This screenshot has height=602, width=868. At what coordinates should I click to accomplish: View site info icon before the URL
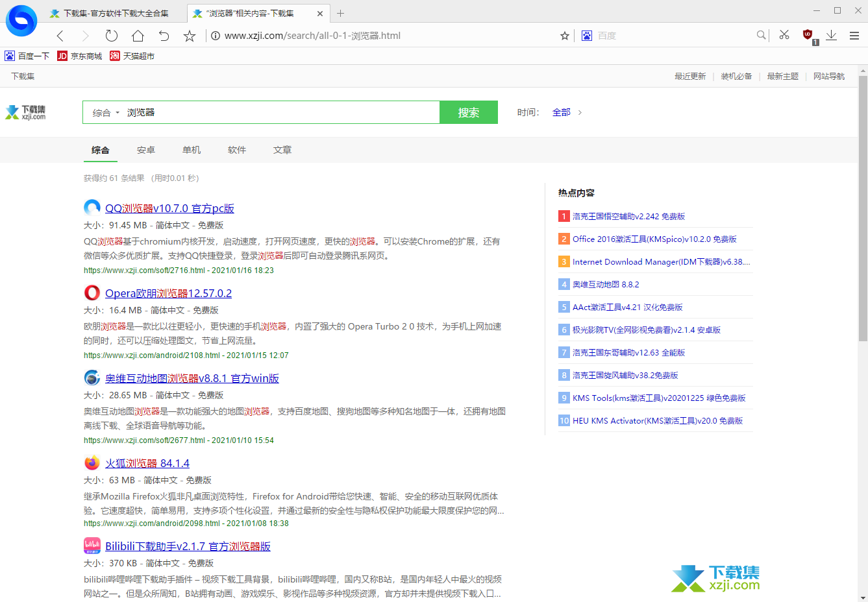(x=216, y=36)
